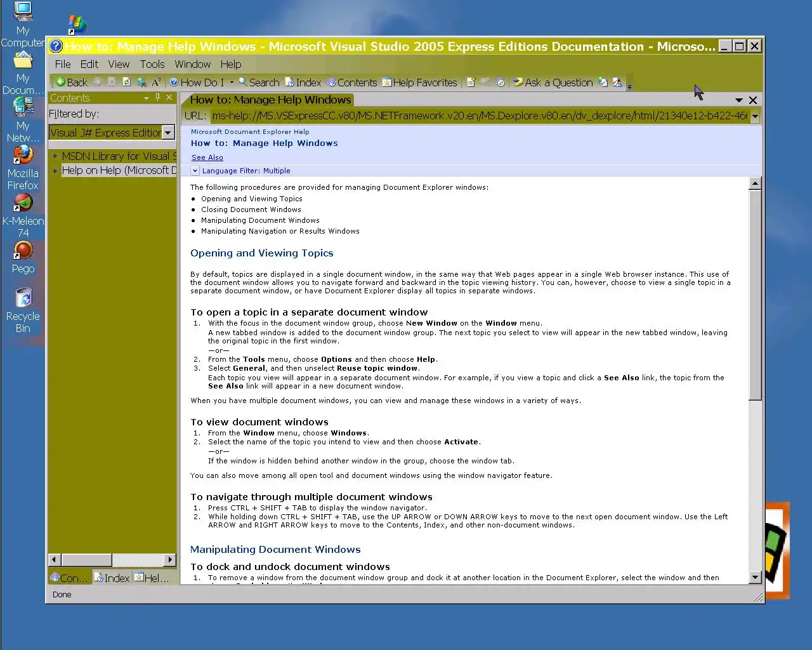This screenshot has width=812, height=650.
Task: Open the View menu
Action: click(119, 64)
